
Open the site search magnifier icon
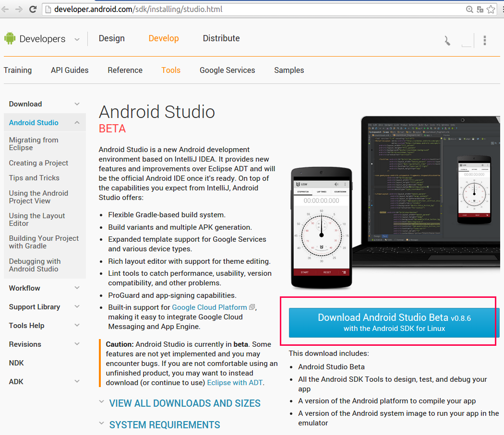(447, 40)
